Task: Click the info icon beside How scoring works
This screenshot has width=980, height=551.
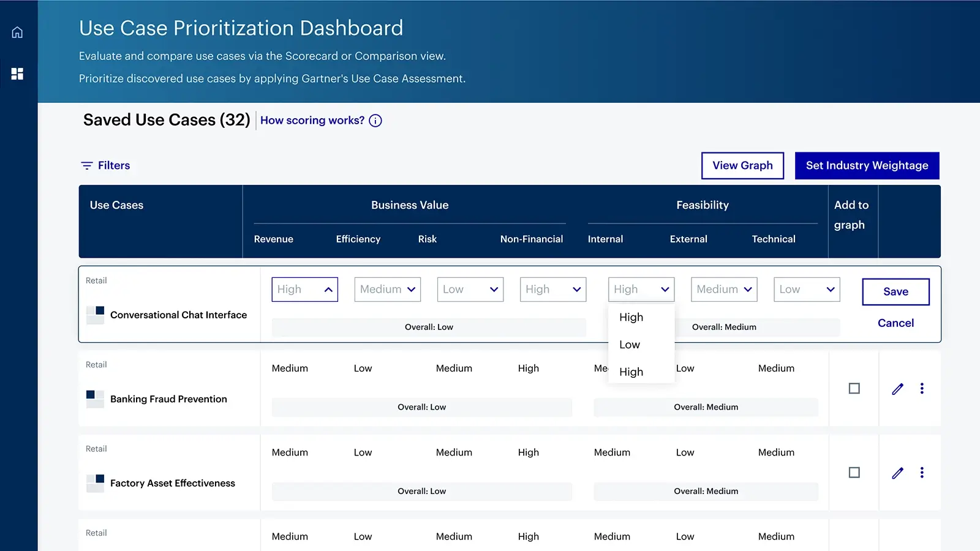Action: tap(375, 121)
